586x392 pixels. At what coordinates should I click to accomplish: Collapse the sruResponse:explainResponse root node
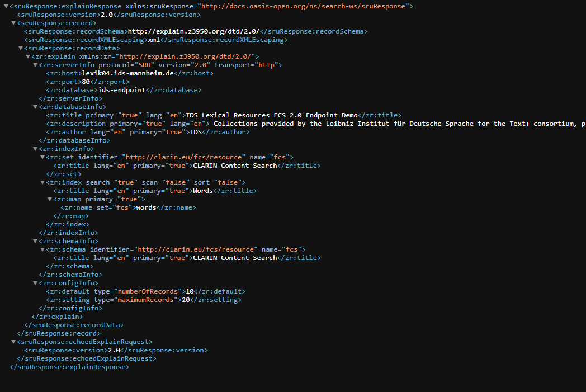point(6,6)
